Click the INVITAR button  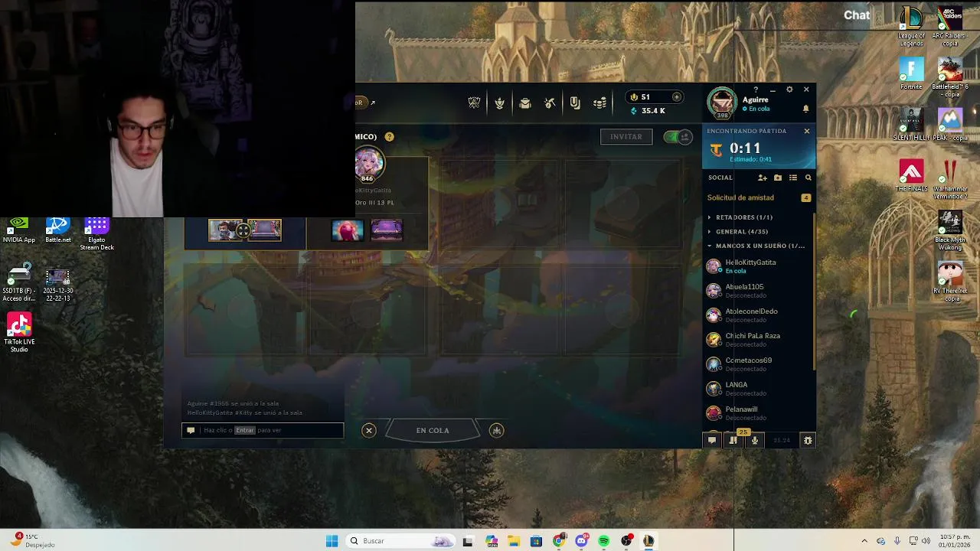(626, 136)
